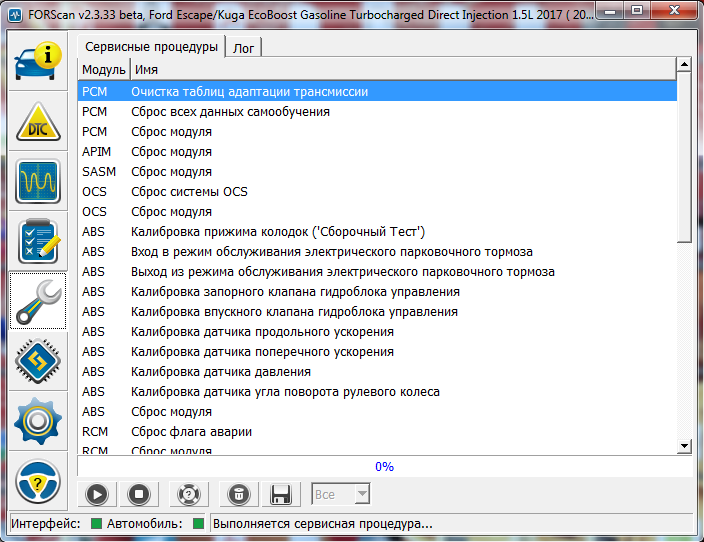Screen dimensions: 704x542
Task: Click the play button to run procedure
Action: [x=97, y=494]
